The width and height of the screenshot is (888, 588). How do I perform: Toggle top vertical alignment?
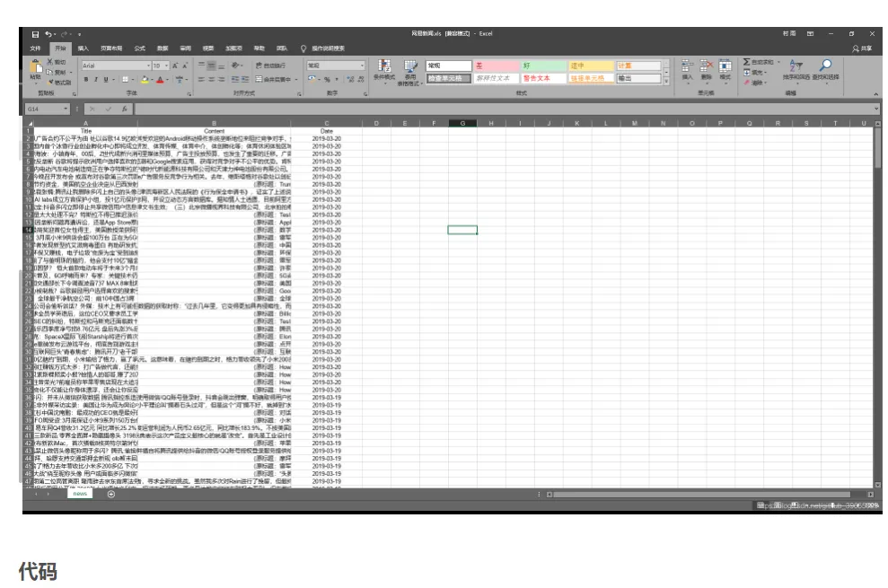(x=201, y=66)
